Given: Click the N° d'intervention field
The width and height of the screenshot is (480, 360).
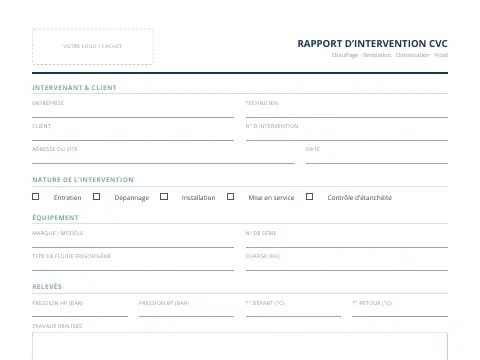Looking at the screenshot, I should pyautogui.click(x=347, y=135).
